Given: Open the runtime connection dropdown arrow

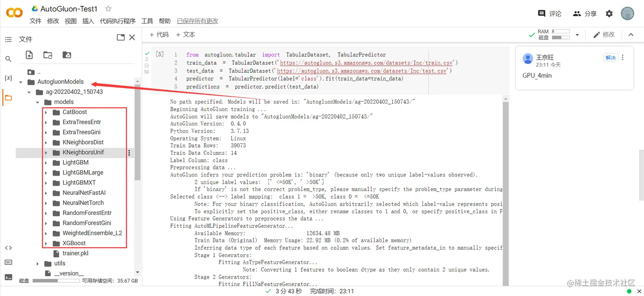Looking at the screenshot, I should tap(577, 35).
